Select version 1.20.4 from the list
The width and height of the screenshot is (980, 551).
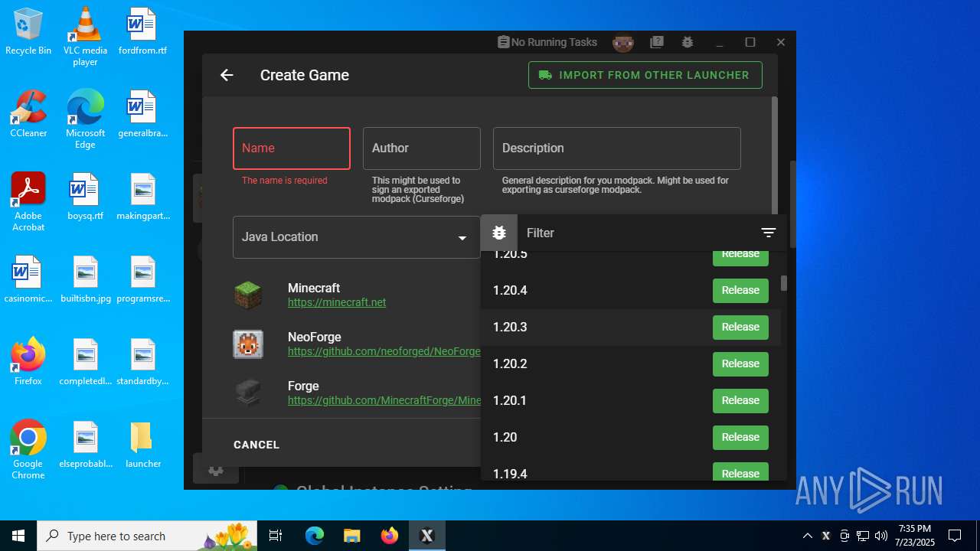click(x=631, y=291)
